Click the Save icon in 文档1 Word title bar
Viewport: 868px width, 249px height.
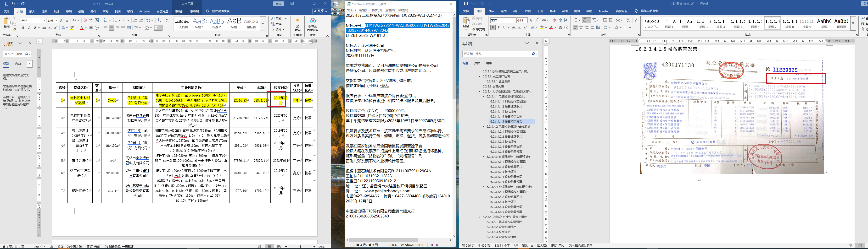pos(6,4)
